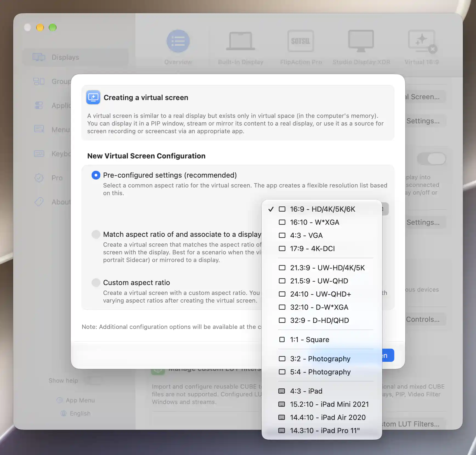This screenshot has width=476, height=455.
Task: Choose 32:10 - D-W*XGA entry
Action: click(x=322, y=307)
